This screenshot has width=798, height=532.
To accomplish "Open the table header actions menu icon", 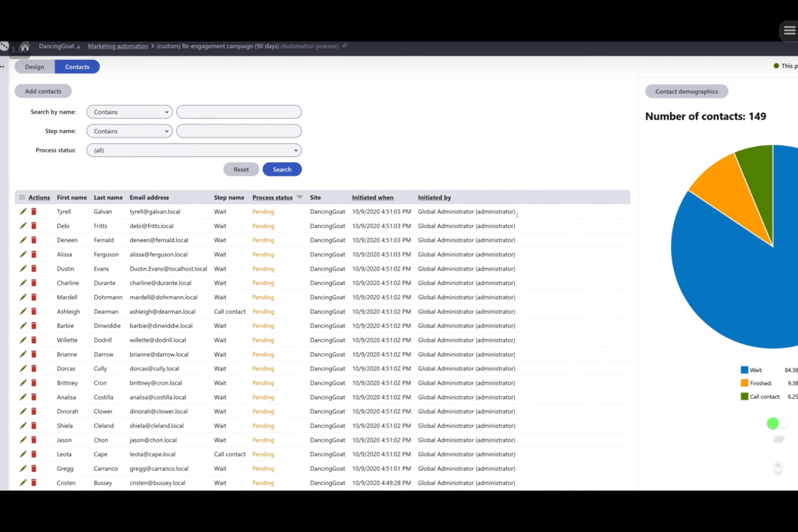I will [x=22, y=198].
